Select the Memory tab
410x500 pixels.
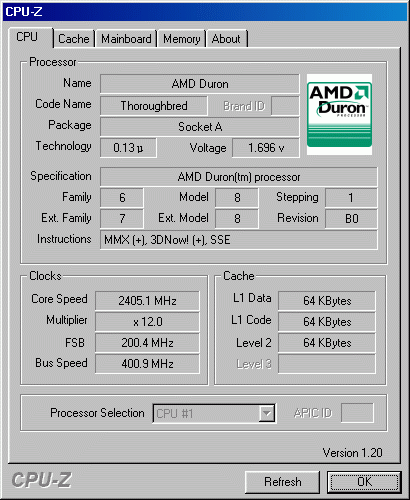tap(181, 39)
